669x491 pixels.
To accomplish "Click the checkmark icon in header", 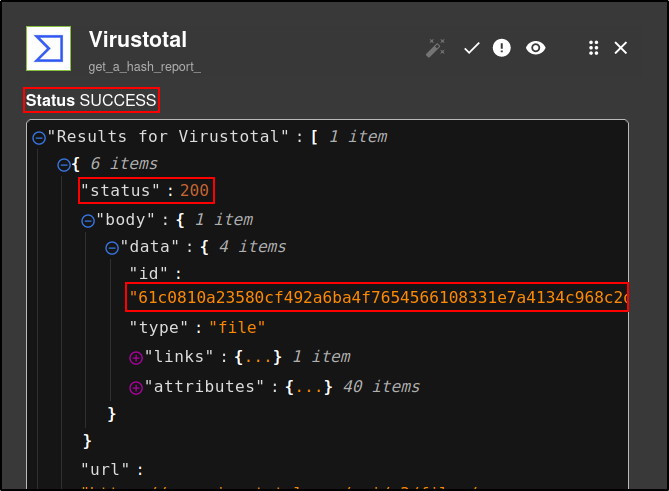I will (x=471, y=48).
